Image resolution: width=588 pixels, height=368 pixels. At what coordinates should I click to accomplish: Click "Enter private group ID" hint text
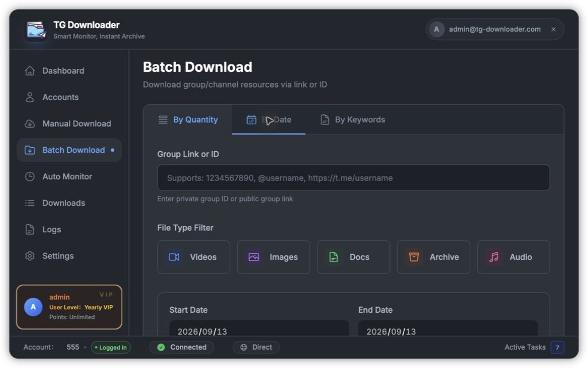[x=225, y=199]
